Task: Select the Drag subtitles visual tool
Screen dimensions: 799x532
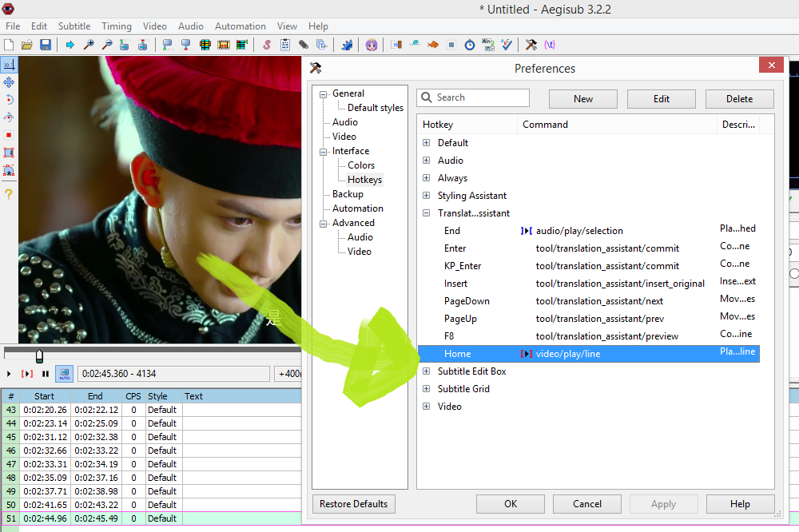Action: click(x=9, y=82)
